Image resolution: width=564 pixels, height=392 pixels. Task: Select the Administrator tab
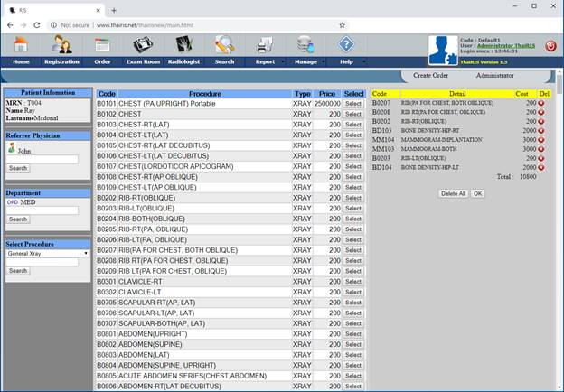pos(495,76)
